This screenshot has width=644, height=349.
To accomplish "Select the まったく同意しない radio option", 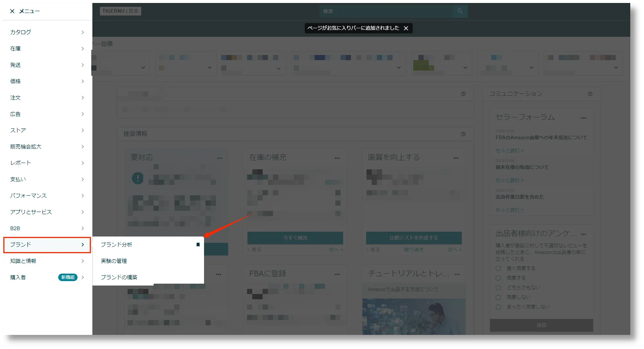I will pos(498,307).
